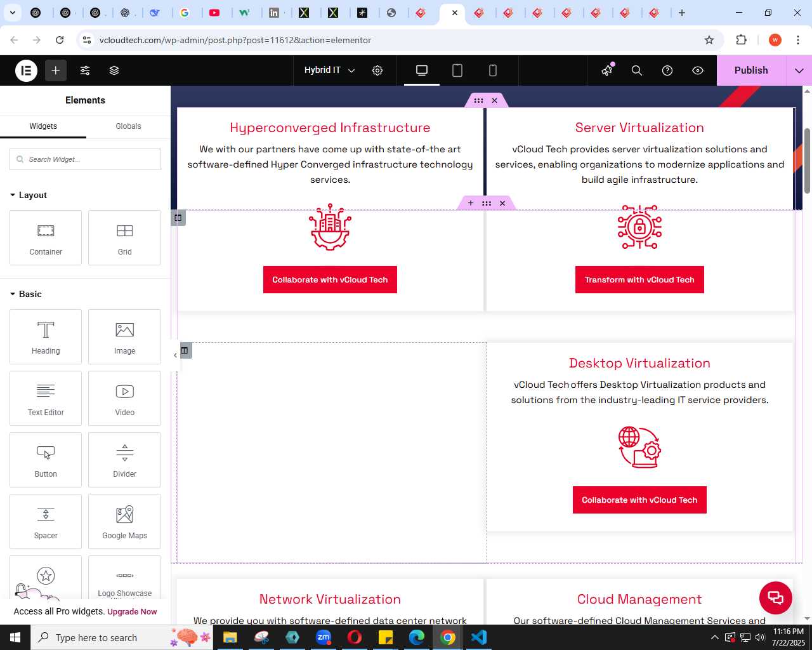Click the Desktop Virtualization globe icon image
812x650 pixels.
639,447
